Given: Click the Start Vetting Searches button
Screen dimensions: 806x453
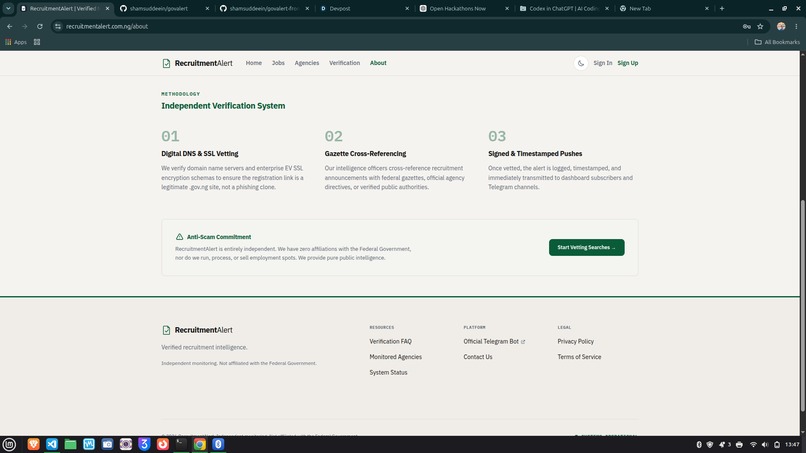Looking at the screenshot, I should [x=587, y=247].
